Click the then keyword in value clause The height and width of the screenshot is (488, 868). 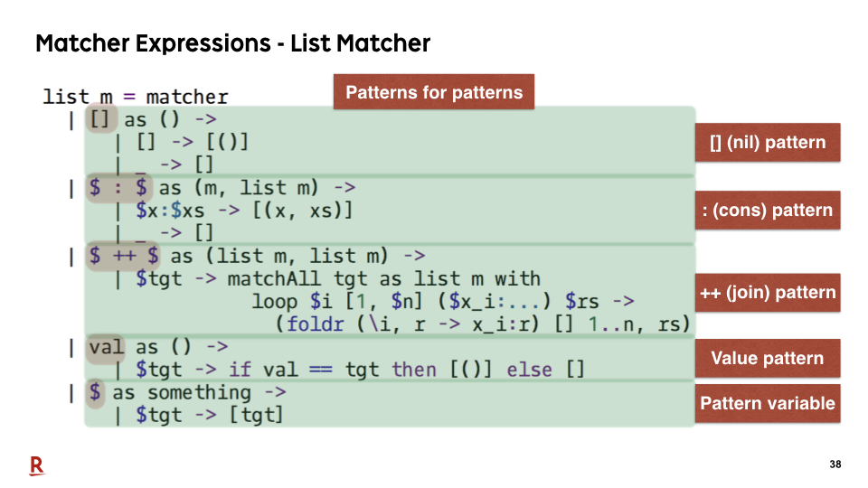(x=414, y=370)
